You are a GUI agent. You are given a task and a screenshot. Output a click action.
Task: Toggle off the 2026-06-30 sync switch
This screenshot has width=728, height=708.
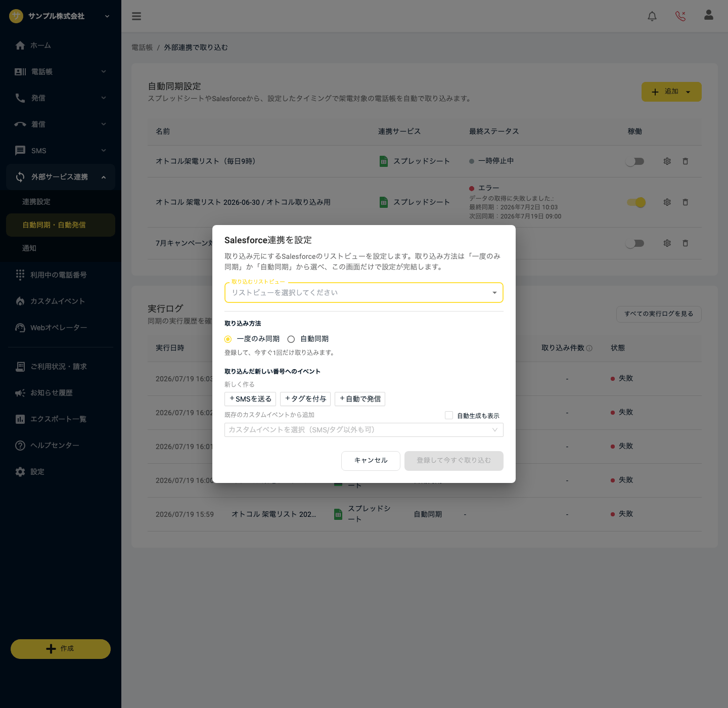[x=636, y=202]
